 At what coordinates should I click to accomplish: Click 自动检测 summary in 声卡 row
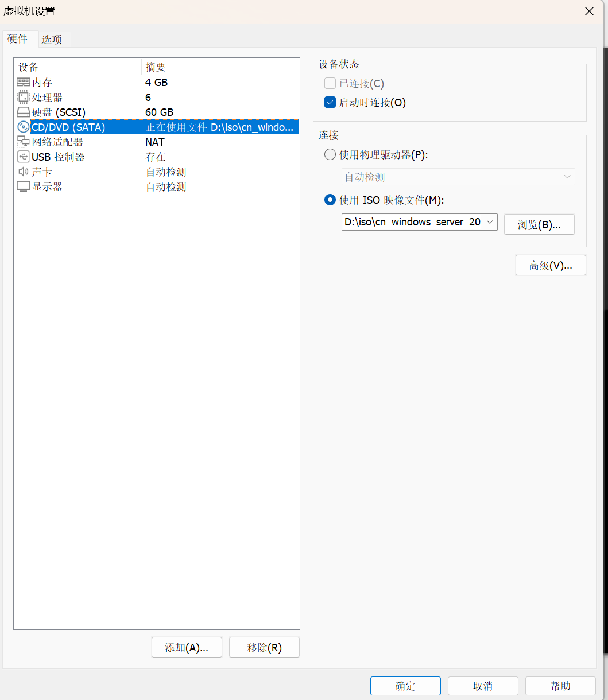pos(166,172)
